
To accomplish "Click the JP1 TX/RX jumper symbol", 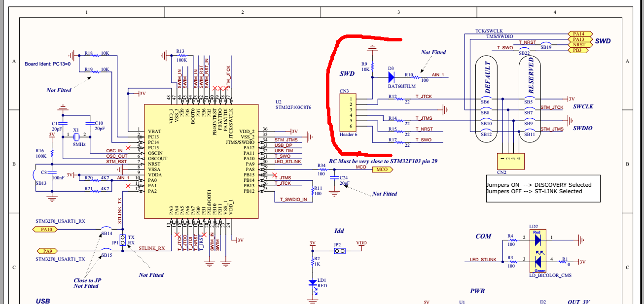I will [122, 240].
